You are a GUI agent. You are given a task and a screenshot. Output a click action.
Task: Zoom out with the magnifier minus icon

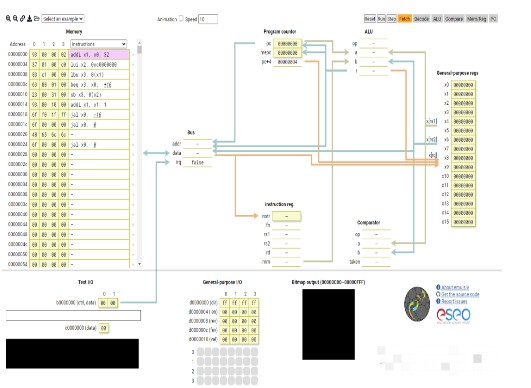click(x=15, y=19)
